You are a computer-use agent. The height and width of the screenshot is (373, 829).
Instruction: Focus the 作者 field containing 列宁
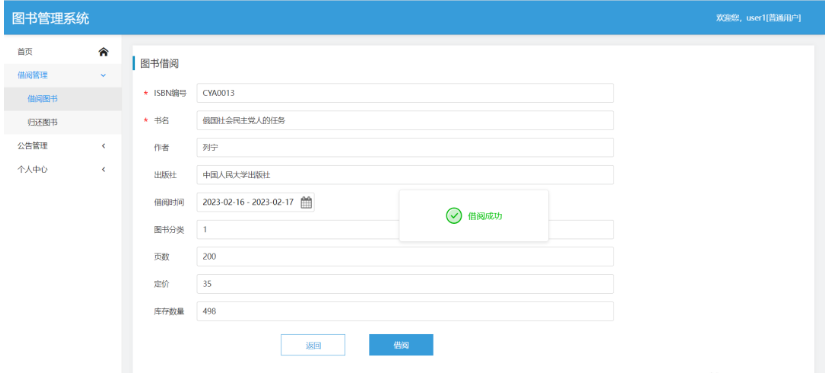(405, 147)
